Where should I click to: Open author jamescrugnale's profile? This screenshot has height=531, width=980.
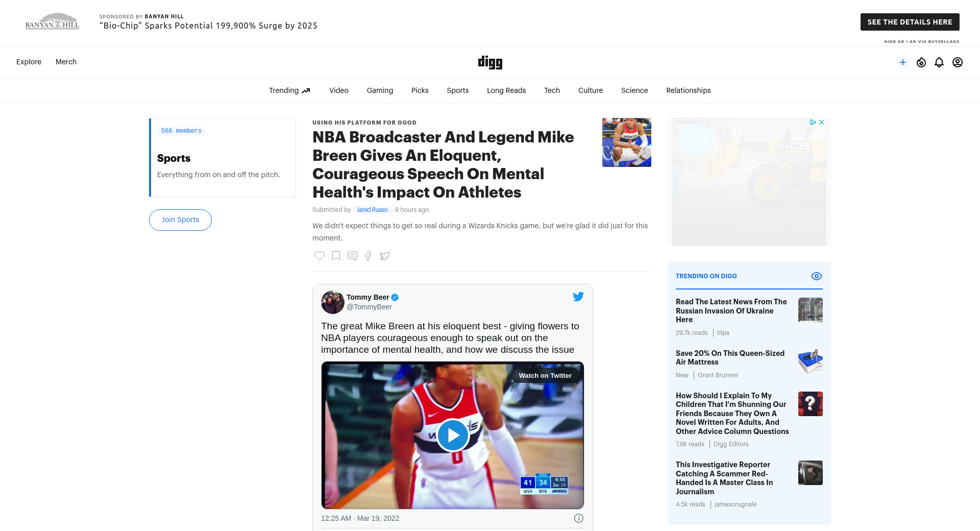tap(736, 504)
